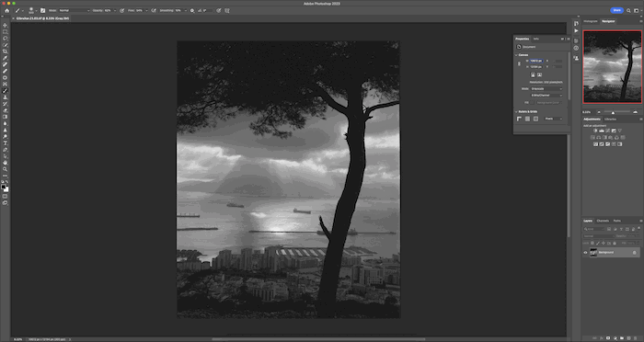Open the brush Mode dropdown set to Normal

[74, 11]
